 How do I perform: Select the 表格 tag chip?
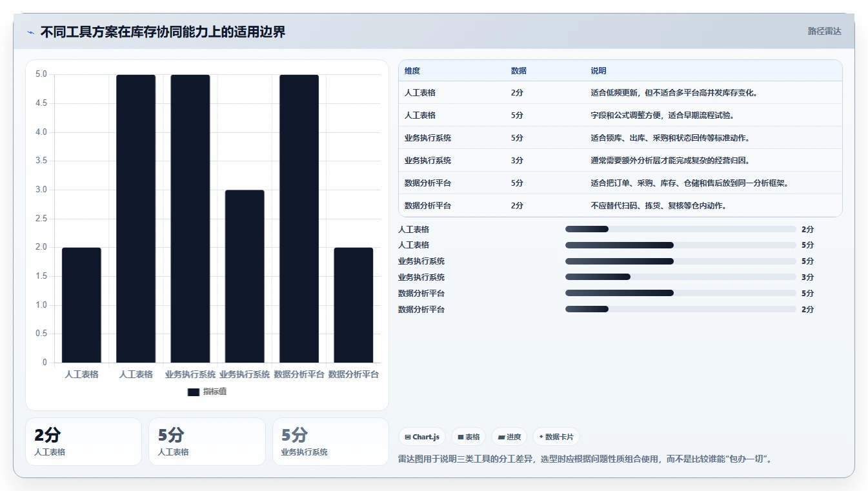(469, 437)
